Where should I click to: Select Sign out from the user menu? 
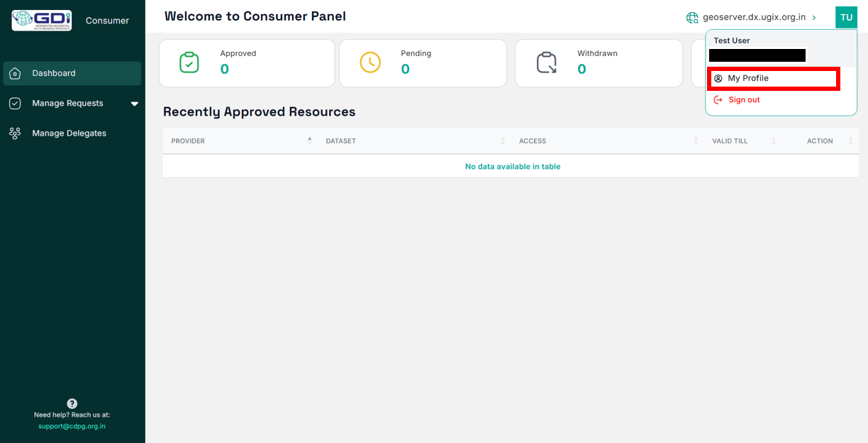click(742, 99)
